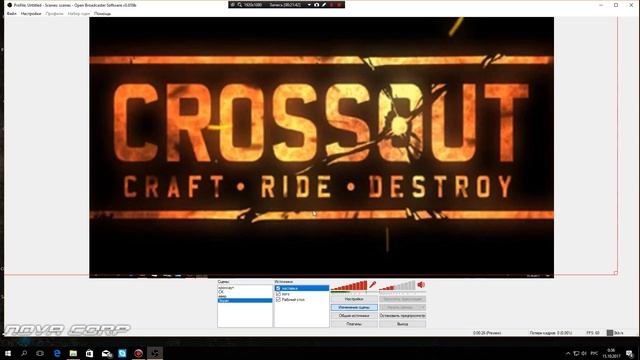Click the magnifier icon in the recorder bar
This screenshot has height=360, width=640.
tap(240, 4)
